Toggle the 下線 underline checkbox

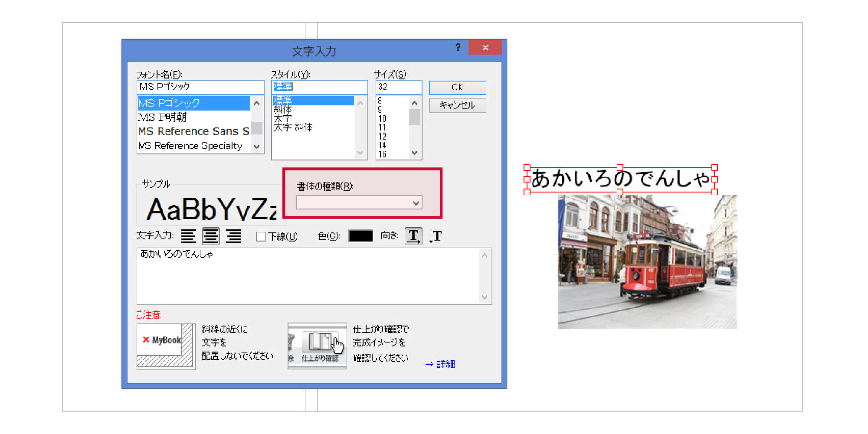click(261, 236)
